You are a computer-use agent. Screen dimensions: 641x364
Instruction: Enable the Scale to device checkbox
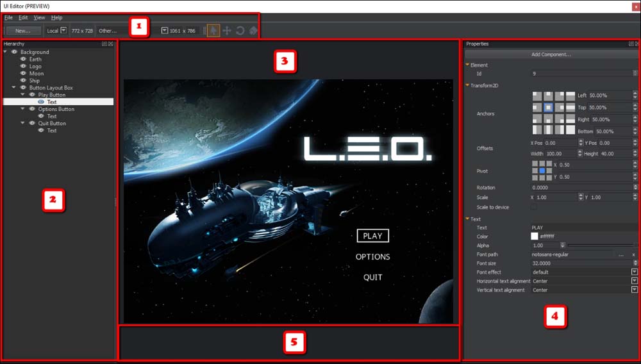click(x=534, y=207)
